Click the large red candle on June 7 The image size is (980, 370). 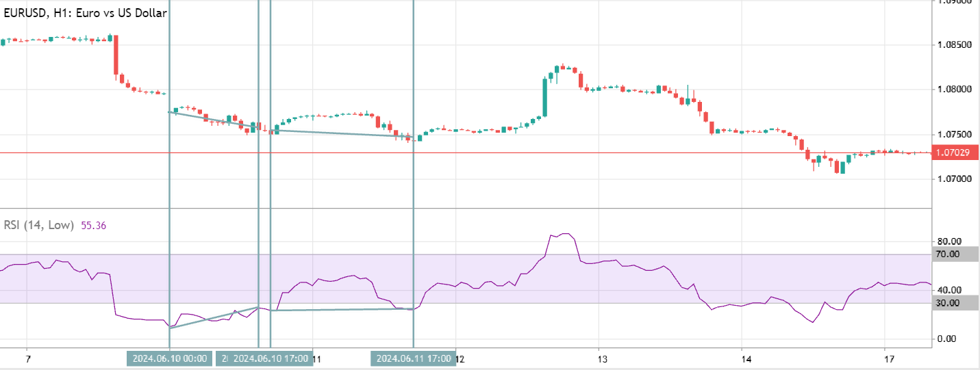click(116, 55)
